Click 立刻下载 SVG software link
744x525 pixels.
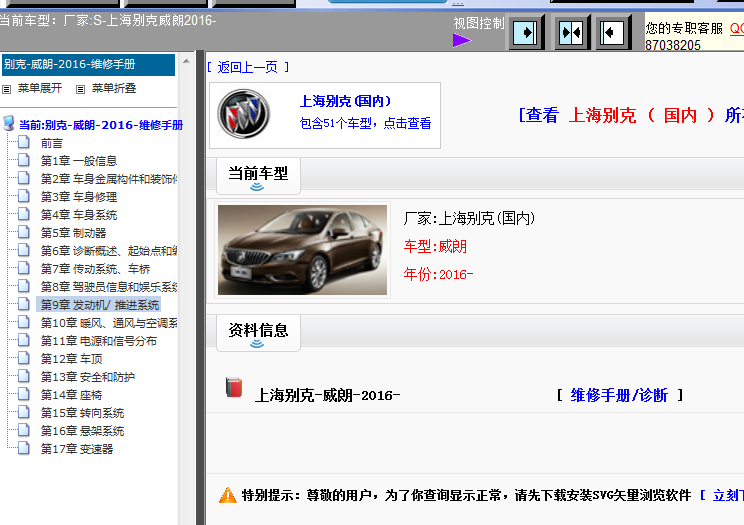tap(728, 496)
